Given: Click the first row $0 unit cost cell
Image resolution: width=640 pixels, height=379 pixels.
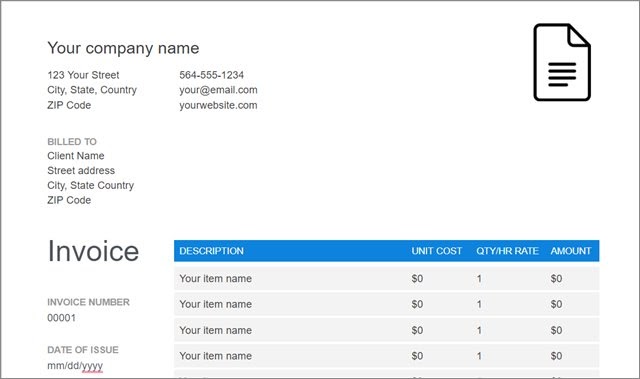Looking at the screenshot, I should tap(417, 279).
